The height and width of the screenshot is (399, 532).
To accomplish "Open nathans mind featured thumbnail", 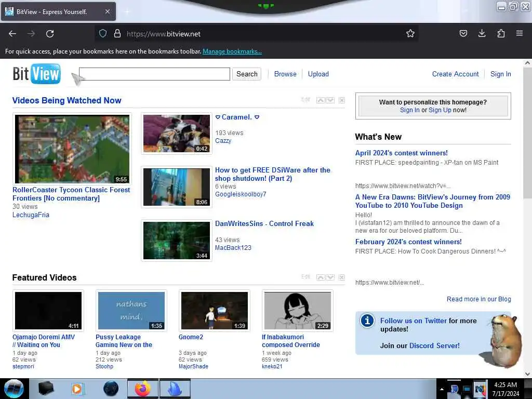I will (131, 311).
